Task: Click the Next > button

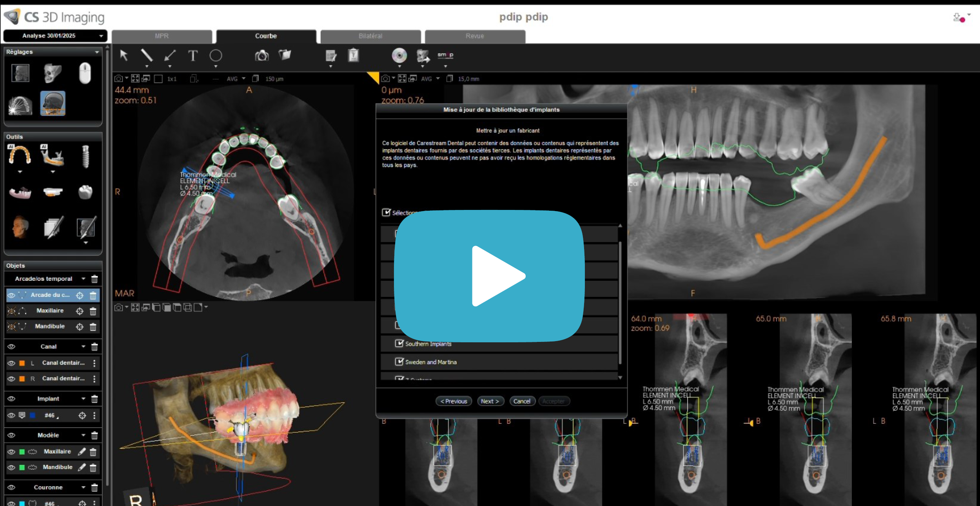Action: (x=490, y=401)
